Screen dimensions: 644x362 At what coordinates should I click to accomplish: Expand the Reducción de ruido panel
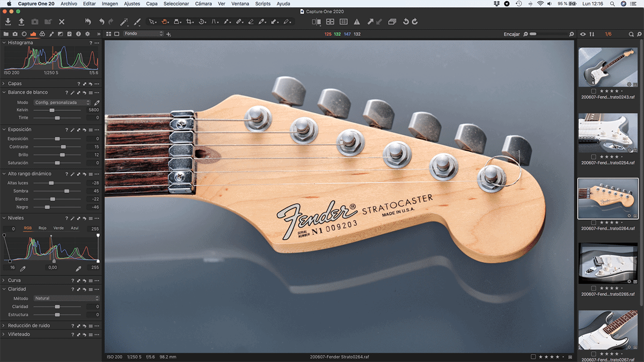coord(3,326)
